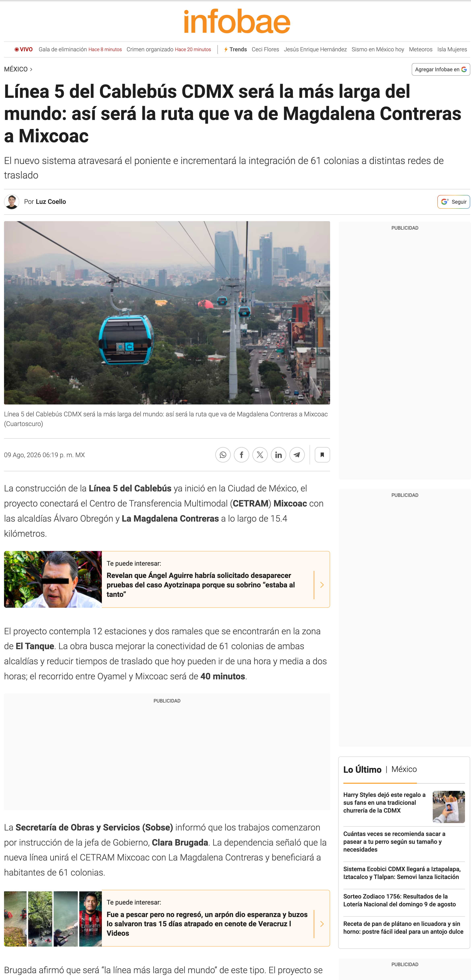Image resolution: width=471 pixels, height=980 pixels.
Task: Click author Luz Coello's avatar
Action: (x=12, y=202)
